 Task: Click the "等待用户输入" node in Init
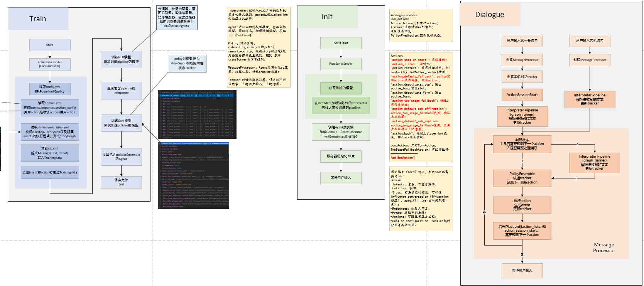tap(341, 178)
